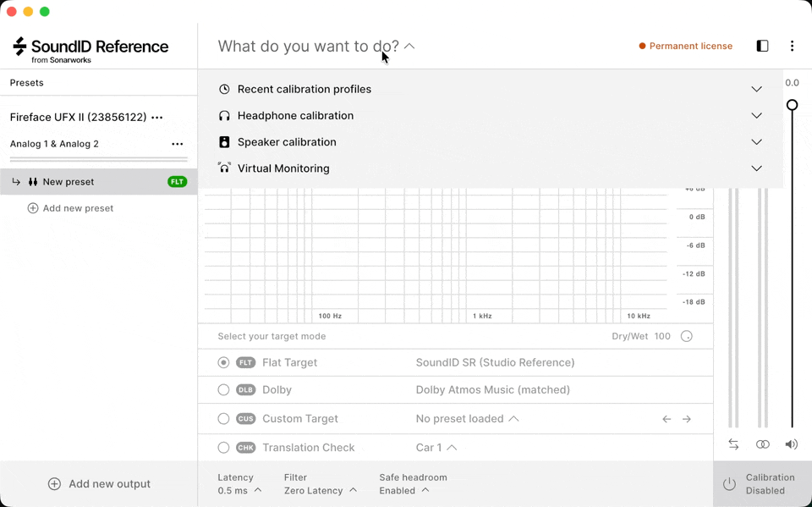The height and width of the screenshot is (507, 812).
Task: Adjust the output volume slider
Action: click(x=792, y=104)
